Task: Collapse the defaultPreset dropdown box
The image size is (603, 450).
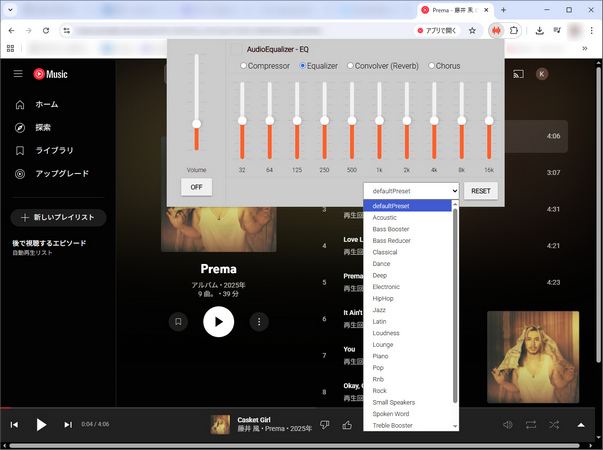Action: pos(411,191)
